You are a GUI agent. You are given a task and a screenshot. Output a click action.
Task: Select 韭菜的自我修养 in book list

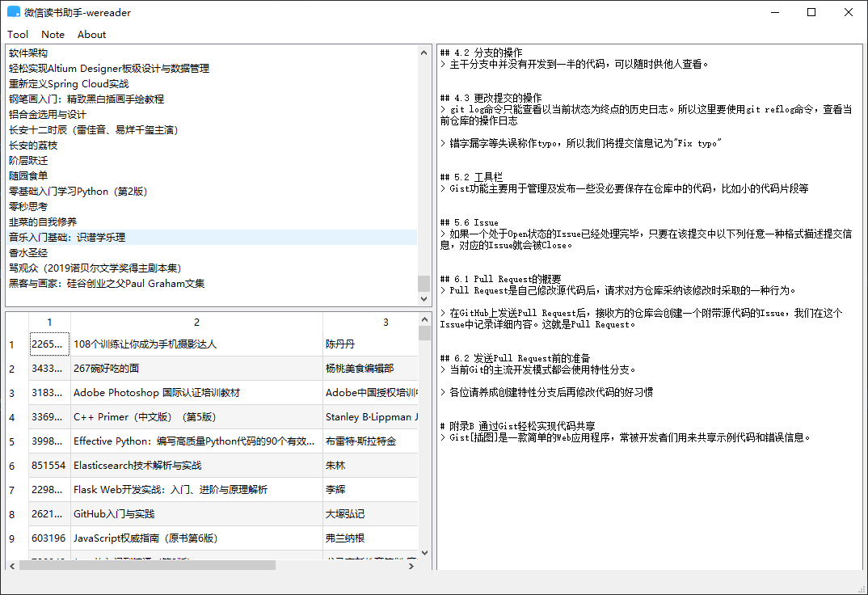(x=212, y=222)
